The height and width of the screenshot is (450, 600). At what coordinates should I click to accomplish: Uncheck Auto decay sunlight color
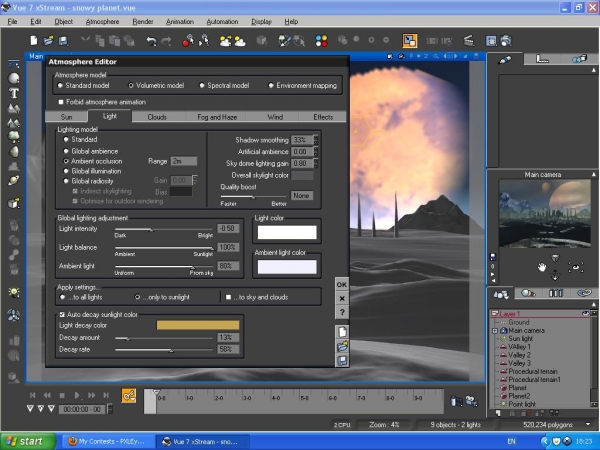coord(62,315)
